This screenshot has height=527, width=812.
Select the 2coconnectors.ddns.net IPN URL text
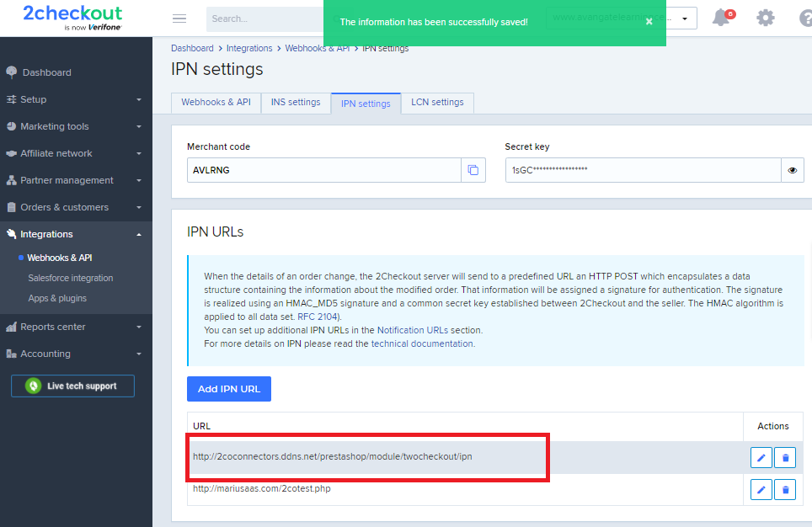pos(333,456)
